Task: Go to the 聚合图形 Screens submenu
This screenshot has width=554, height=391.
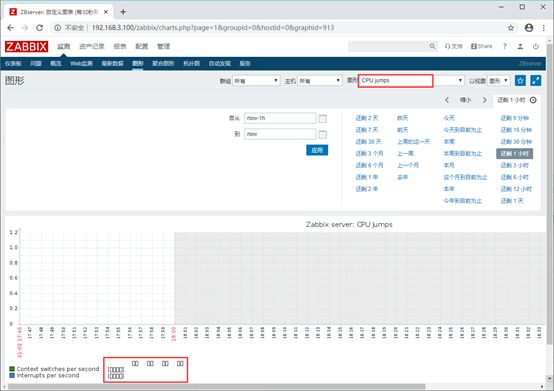Action: pyautogui.click(x=163, y=64)
